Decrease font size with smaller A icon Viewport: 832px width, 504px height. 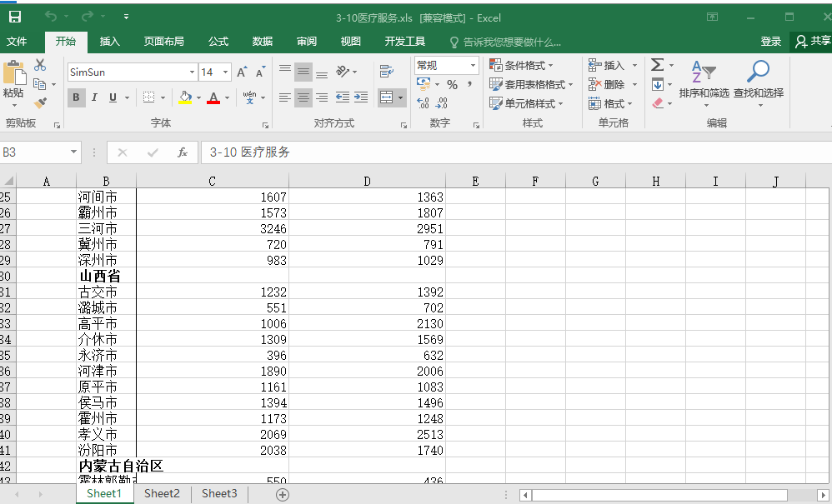coord(260,72)
